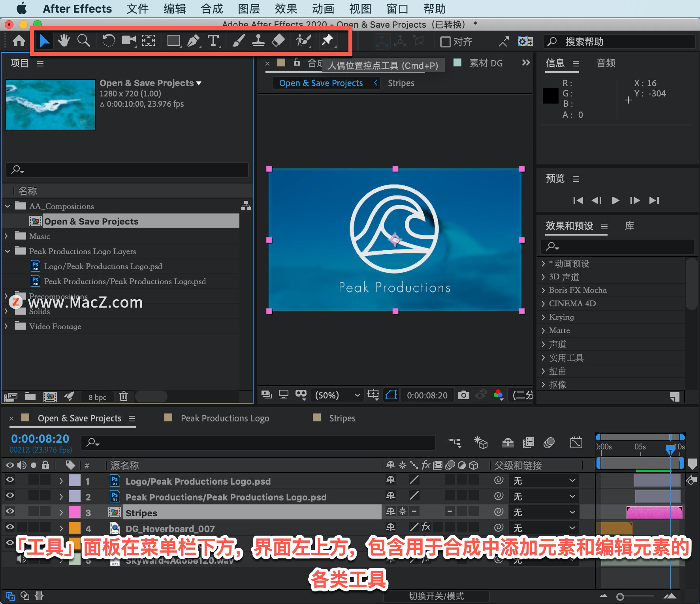Open parent dropdown for Stripes layer
The image size is (700, 604).
tap(544, 512)
